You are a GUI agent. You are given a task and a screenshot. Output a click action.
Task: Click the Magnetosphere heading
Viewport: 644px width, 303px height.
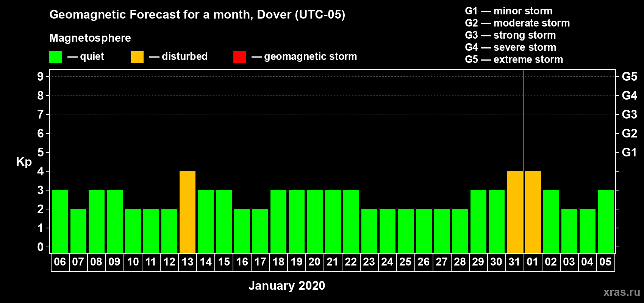pos(90,38)
